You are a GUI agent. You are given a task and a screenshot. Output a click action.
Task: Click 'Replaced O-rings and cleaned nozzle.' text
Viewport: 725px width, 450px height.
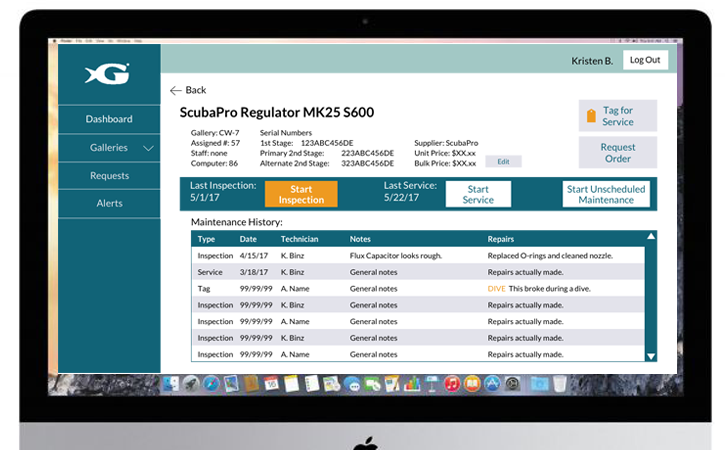(x=550, y=256)
